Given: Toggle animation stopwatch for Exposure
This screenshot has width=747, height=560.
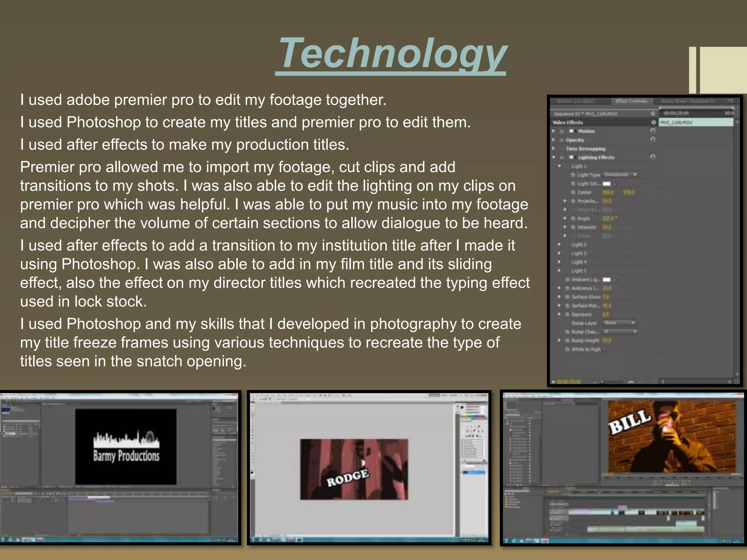Looking at the screenshot, I should [x=567, y=314].
